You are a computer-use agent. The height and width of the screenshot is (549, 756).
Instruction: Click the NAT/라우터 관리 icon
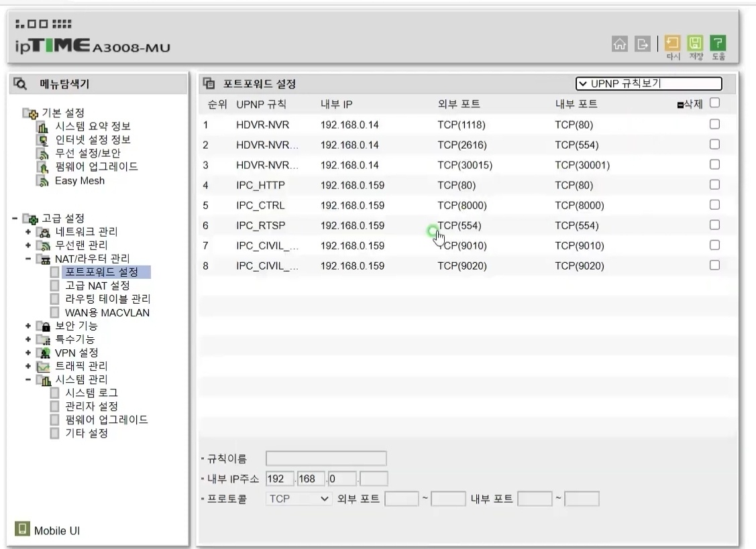[44, 260]
